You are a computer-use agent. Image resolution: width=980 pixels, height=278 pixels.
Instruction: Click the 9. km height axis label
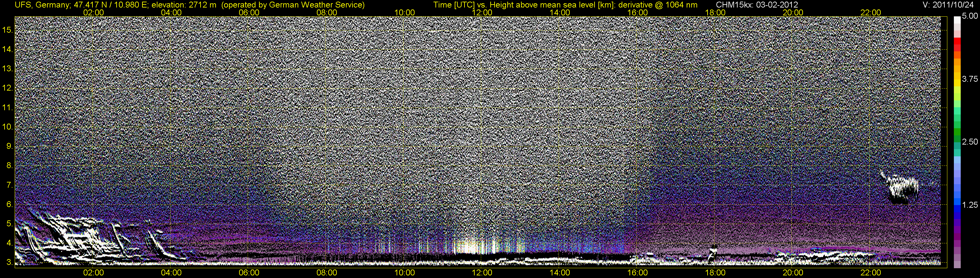pos(9,146)
